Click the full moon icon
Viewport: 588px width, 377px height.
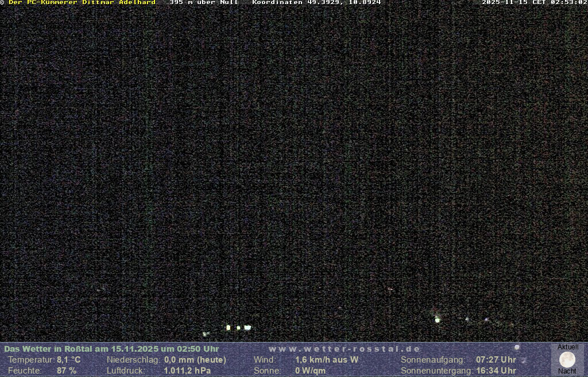(x=567, y=360)
